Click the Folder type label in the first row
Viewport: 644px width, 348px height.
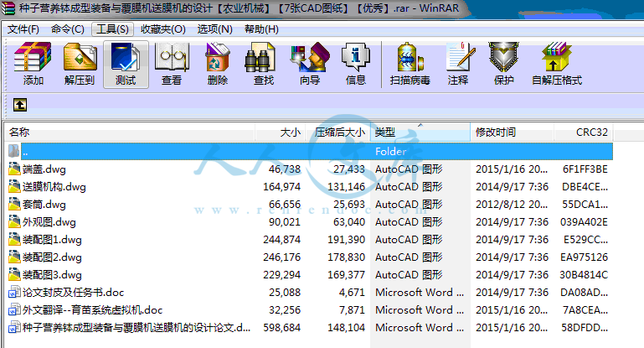pos(390,152)
